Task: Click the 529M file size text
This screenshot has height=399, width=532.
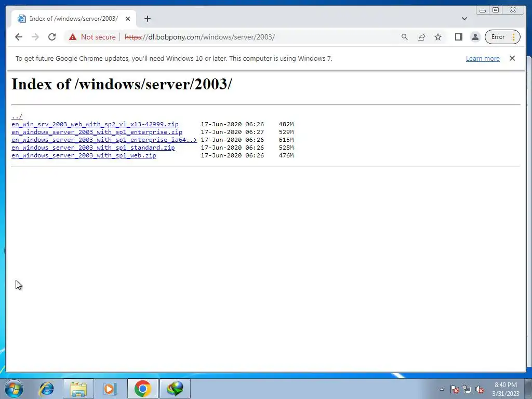Action: pos(286,132)
